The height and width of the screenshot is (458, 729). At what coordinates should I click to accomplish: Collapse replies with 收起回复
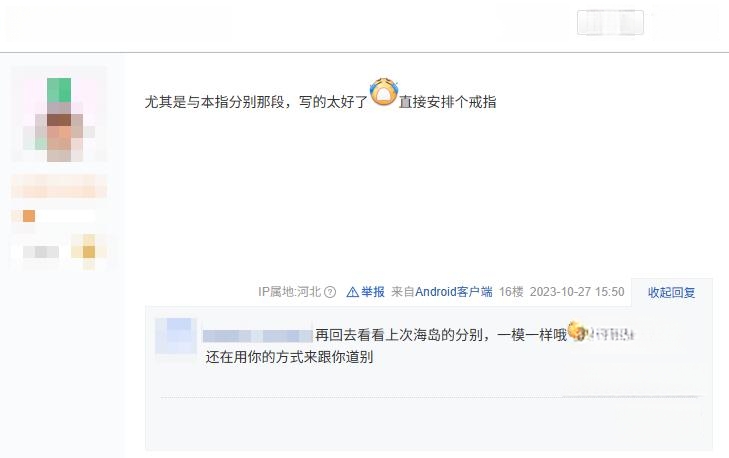click(x=671, y=292)
